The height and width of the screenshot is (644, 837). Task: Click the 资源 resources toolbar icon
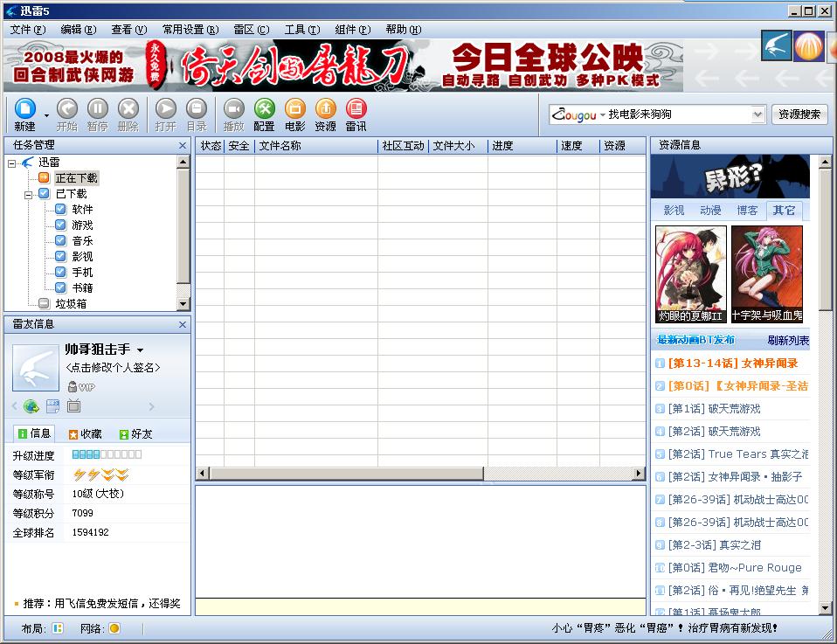(326, 109)
